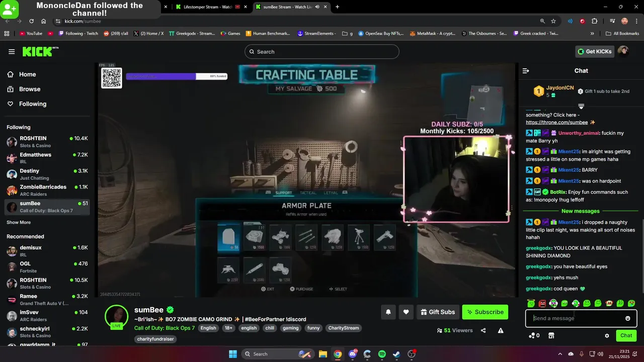The height and width of the screenshot is (362, 644).
Task: Click the Subscribe button
Action: coord(485,312)
